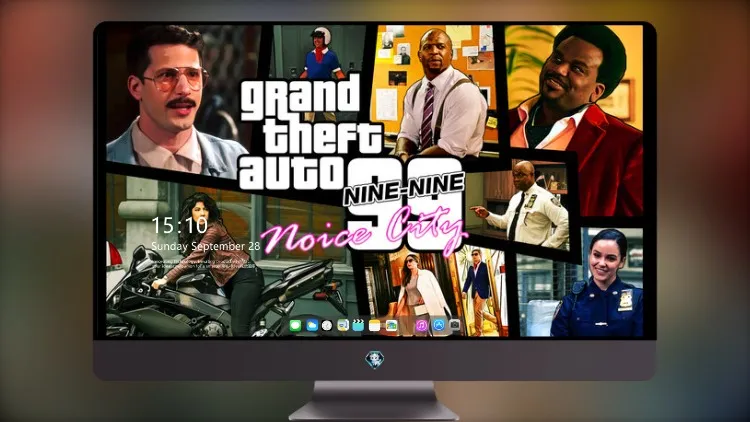Screen dimensions: 750x422
Task: Open the purple iTunes Store icon
Action: pyautogui.click(x=421, y=326)
